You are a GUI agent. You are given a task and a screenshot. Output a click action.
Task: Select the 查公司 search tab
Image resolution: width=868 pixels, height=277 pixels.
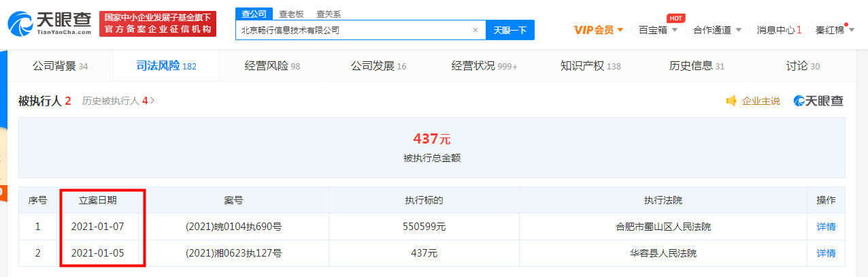pos(254,14)
